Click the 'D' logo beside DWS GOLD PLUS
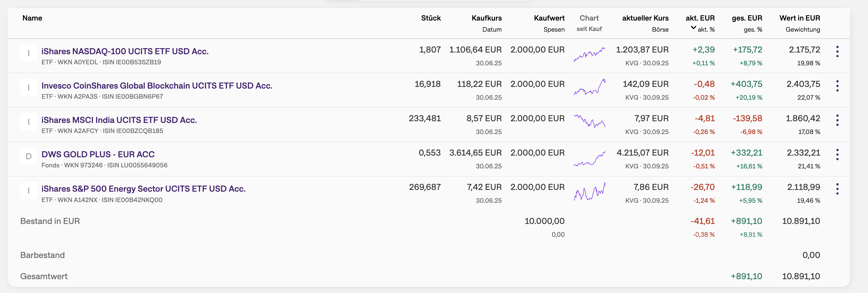Viewport: 868px width, 293px height. tap(29, 156)
